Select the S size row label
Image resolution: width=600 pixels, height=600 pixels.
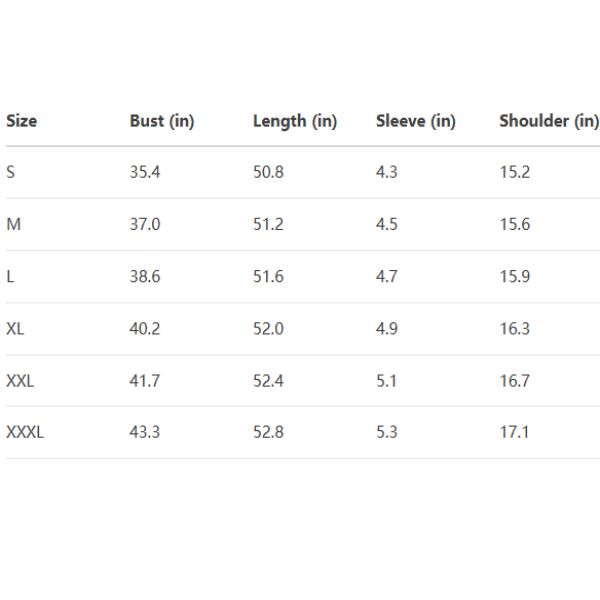11,172
